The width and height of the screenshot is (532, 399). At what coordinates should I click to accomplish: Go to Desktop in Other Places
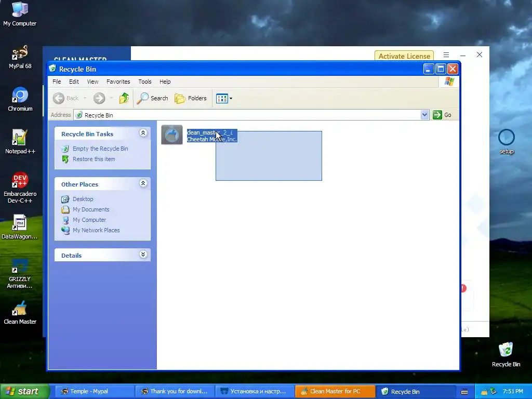83,199
